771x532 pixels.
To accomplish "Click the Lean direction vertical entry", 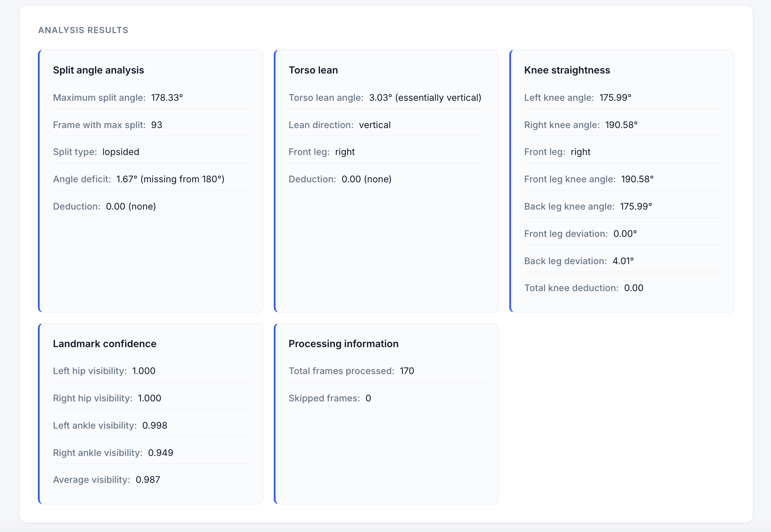I will click(x=375, y=124).
